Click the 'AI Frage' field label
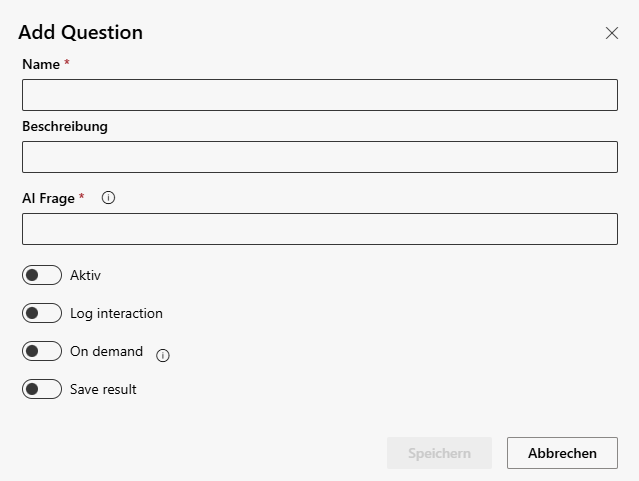Image resolution: width=639 pixels, height=481 pixels. click(x=48, y=198)
